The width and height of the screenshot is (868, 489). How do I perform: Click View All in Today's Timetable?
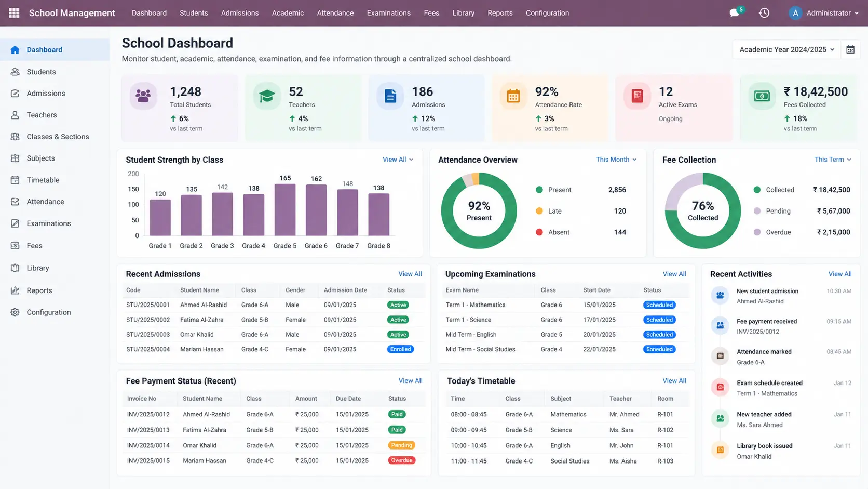(x=674, y=381)
